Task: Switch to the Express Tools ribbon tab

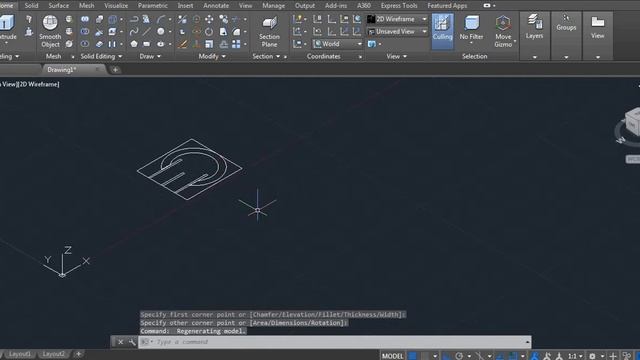Action: 399,6
